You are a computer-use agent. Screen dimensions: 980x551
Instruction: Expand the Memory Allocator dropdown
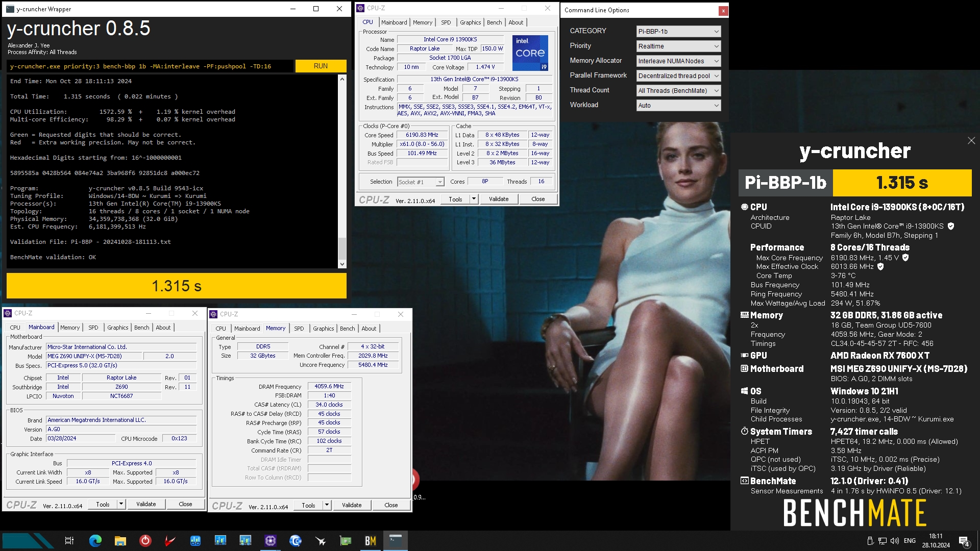coord(678,61)
